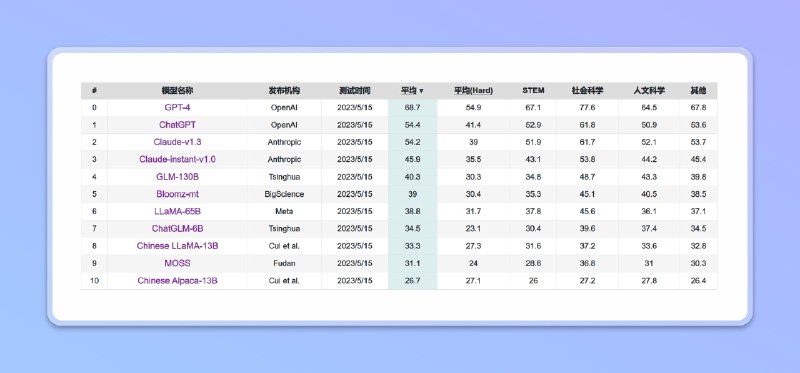Click the Meta organization cell
Viewport: 800px width, 373px height.
pyautogui.click(x=284, y=211)
